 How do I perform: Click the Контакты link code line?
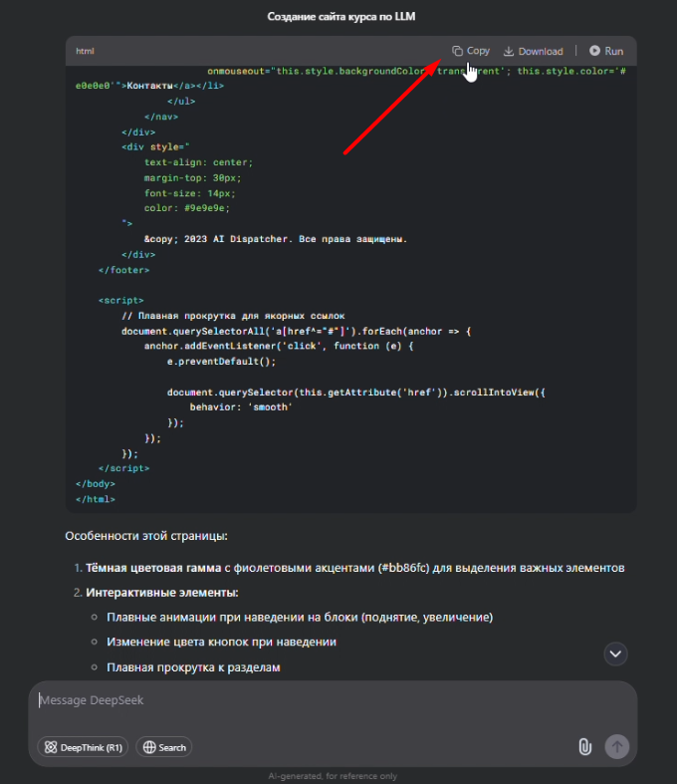coord(150,86)
